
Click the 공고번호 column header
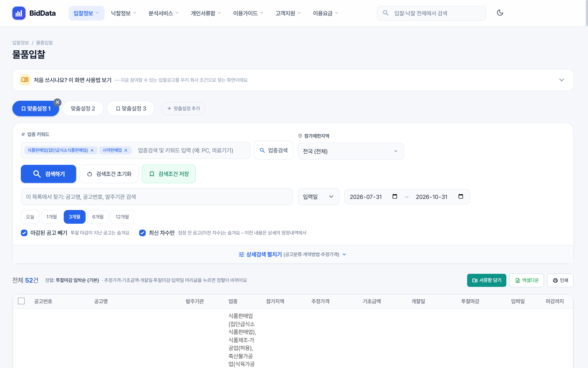pyautogui.click(x=43, y=301)
